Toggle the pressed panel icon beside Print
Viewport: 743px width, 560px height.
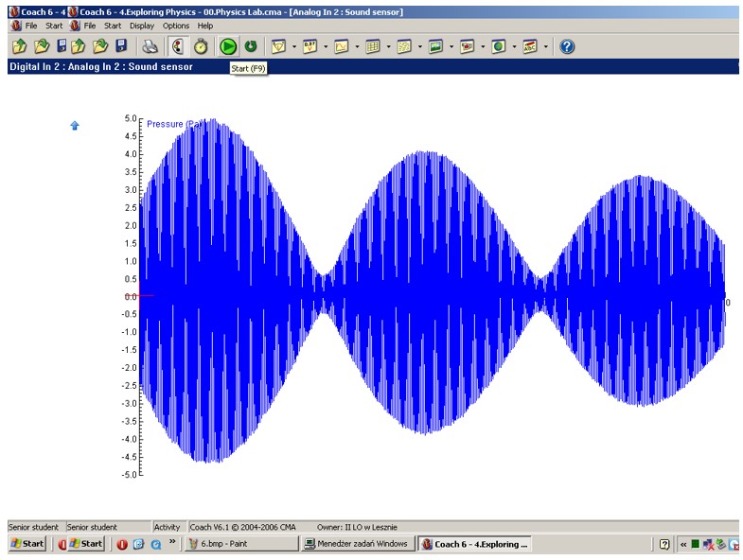[176, 45]
